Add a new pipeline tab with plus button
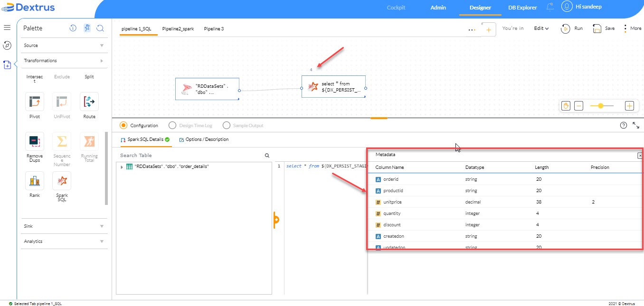 488,29
